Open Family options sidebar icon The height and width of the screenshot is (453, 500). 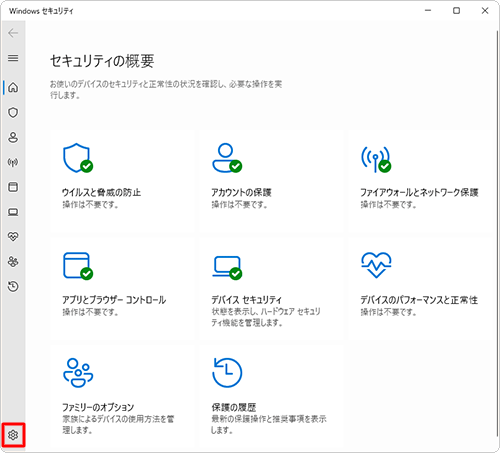coord(13,262)
